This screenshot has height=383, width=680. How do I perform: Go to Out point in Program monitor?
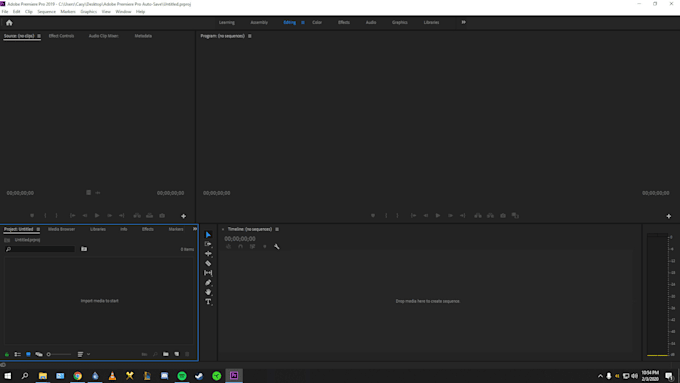point(463,216)
